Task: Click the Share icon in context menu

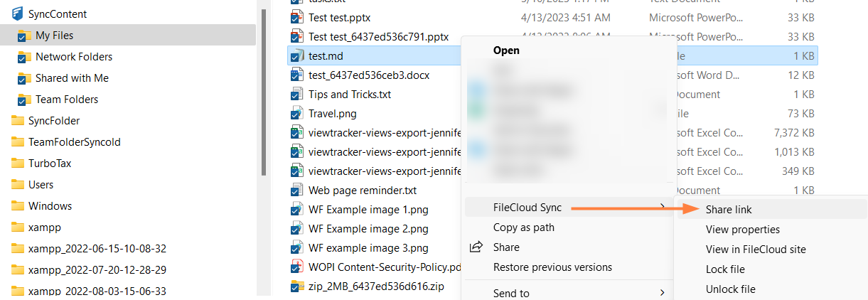Action: click(476, 247)
